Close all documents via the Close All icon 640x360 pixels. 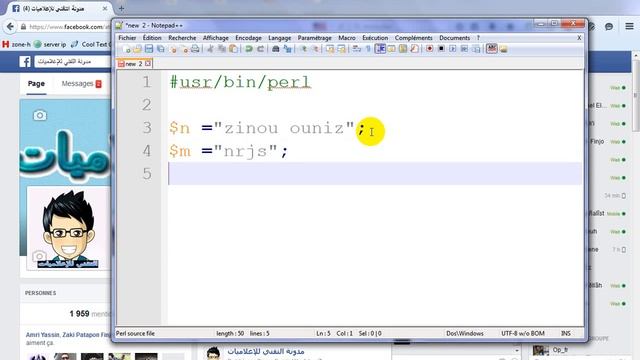pyautogui.click(x=184, y=49)
